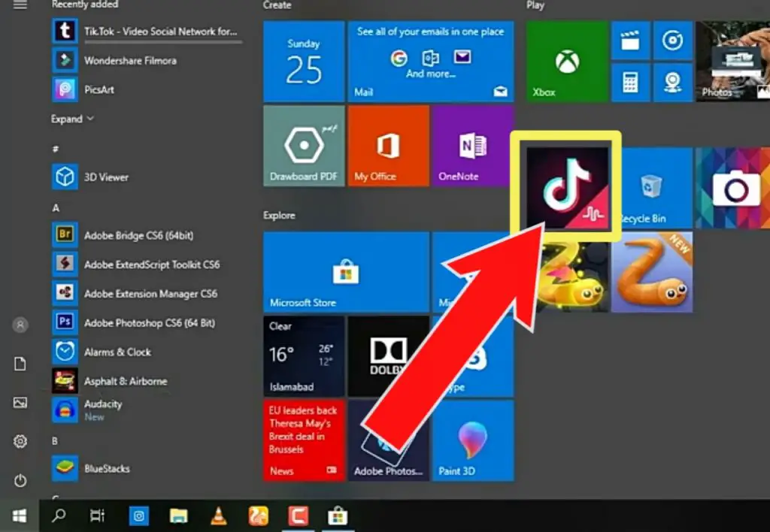Expand the Recently added list
770x532 pixels.
click(71, 119)
